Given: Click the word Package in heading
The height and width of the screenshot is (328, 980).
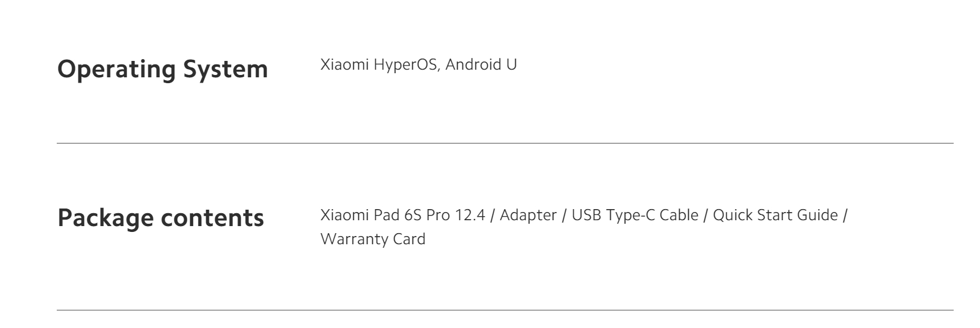Looking at the screenshot, I should 105,218.
